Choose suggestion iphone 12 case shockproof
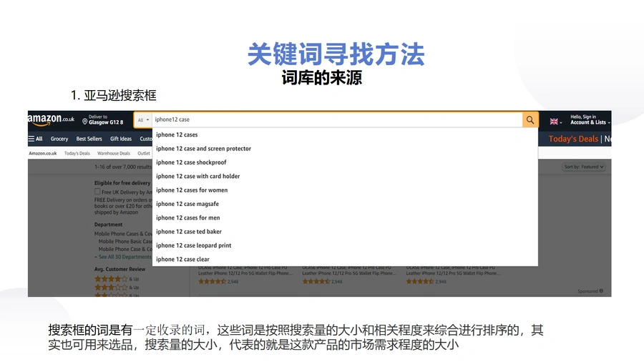 [x=345, y=162]
